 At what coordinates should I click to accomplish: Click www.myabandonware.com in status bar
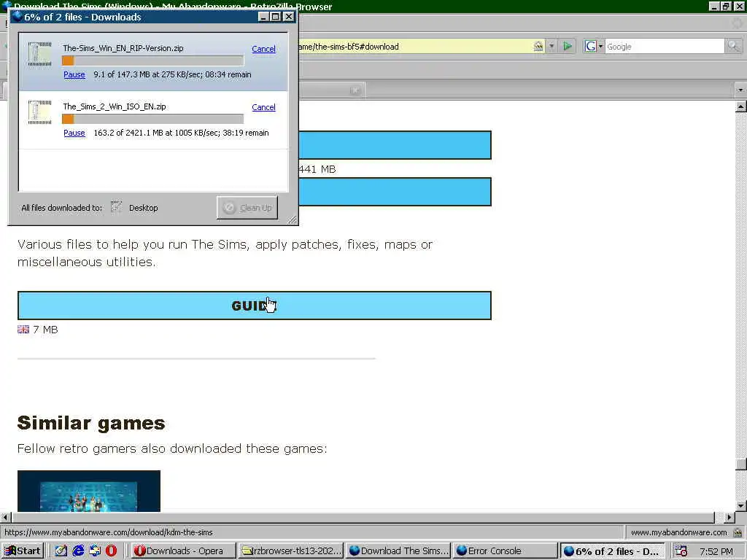point(679,532)
